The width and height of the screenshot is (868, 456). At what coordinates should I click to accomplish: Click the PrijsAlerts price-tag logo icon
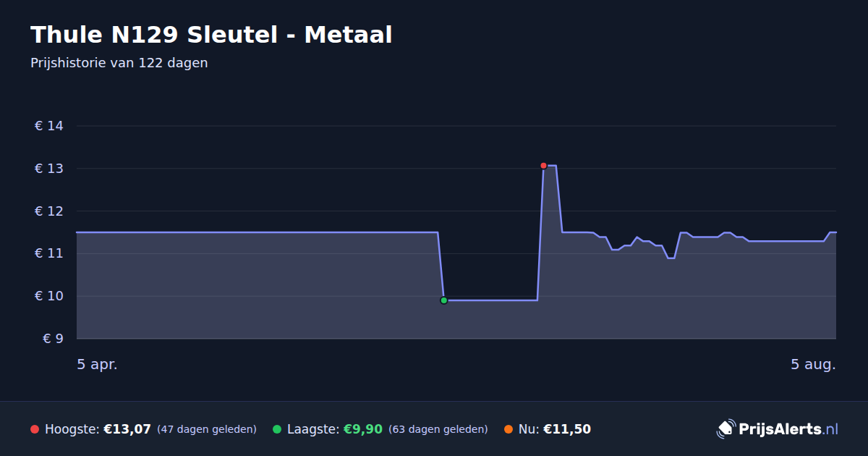[x=726, y=429]
